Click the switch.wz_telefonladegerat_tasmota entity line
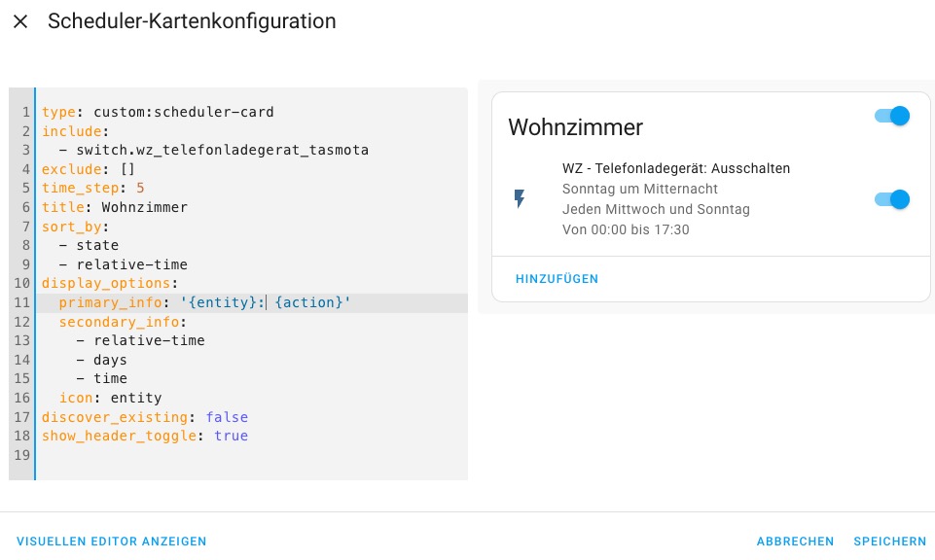 click(x=213, y=150)
